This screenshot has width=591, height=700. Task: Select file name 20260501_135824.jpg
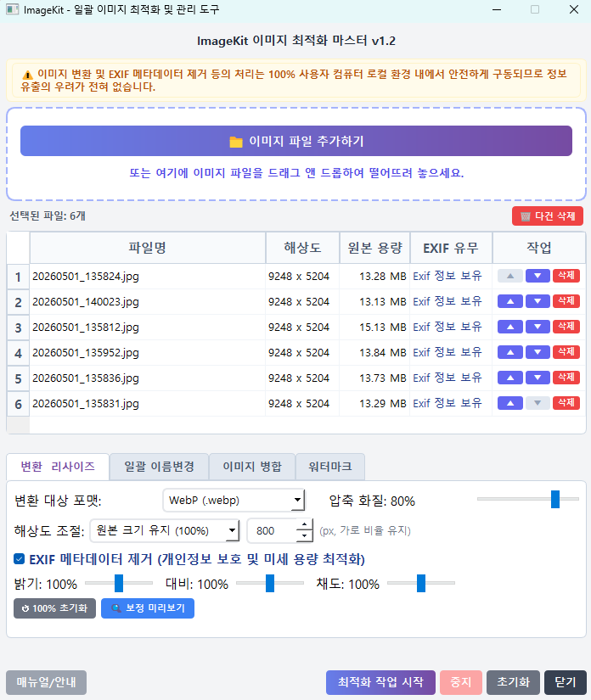point(86,277)
